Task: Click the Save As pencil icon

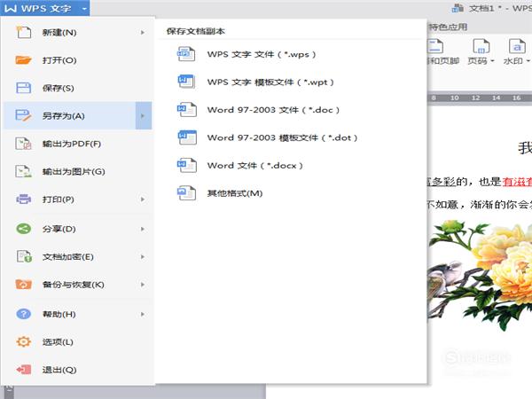Action: point(23,115)
